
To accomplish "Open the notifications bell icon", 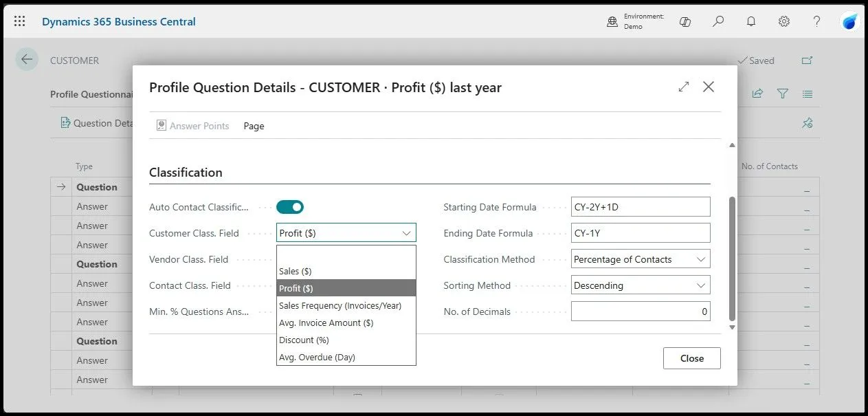I will (751, 21).
